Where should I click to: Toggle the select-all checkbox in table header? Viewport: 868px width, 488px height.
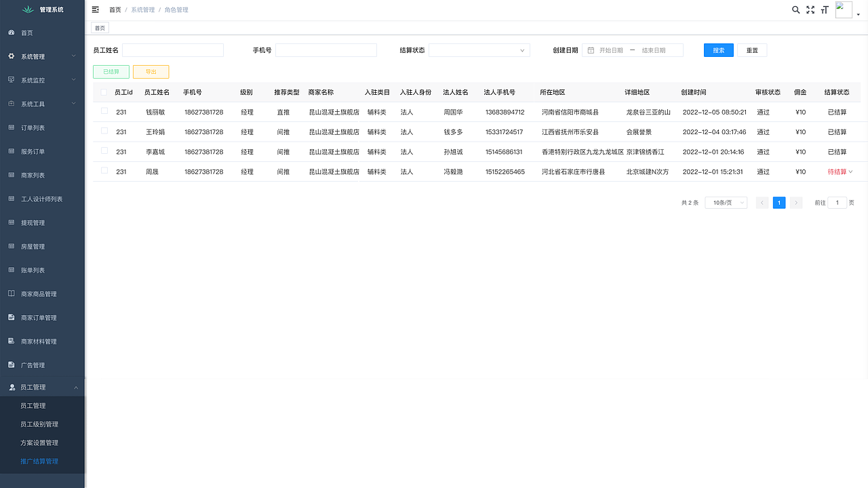(x=103, y=92)
